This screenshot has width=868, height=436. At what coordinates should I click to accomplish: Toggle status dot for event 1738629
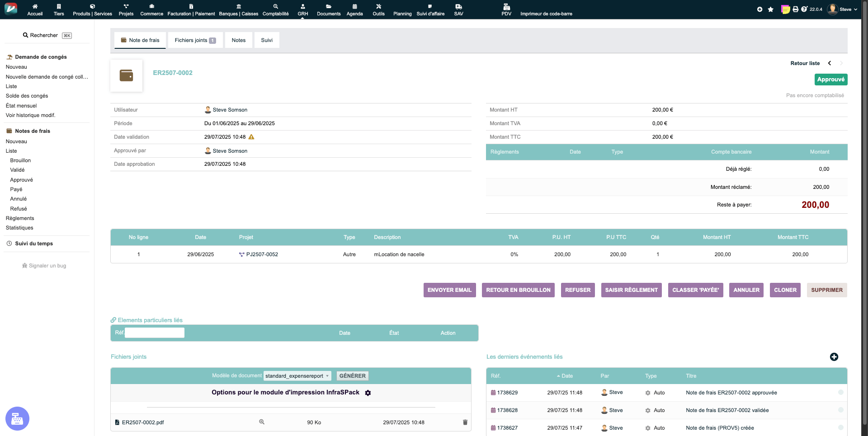tap(841, 393)
